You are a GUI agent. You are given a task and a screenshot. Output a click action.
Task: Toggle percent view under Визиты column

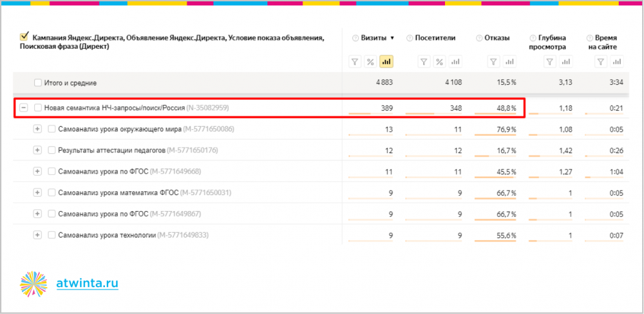click(370, 62)
